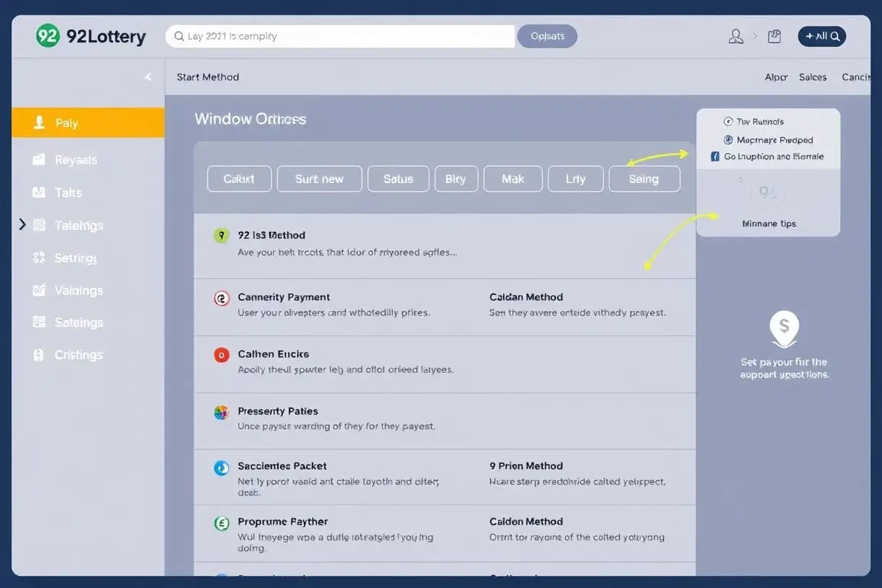Select the Paly sidebar tab
The image size is (882, 588).
[87, 122]
